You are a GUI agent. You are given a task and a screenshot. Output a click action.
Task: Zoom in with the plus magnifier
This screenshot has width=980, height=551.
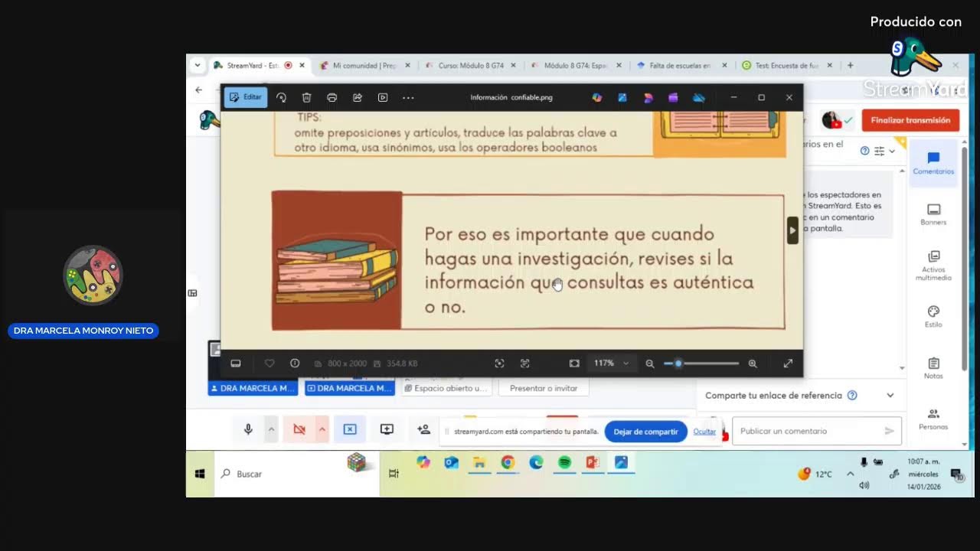tap(753, 364)
